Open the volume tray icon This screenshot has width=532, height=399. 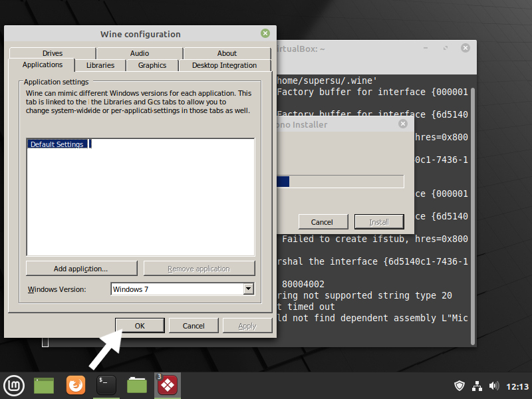tap(494, 386)
